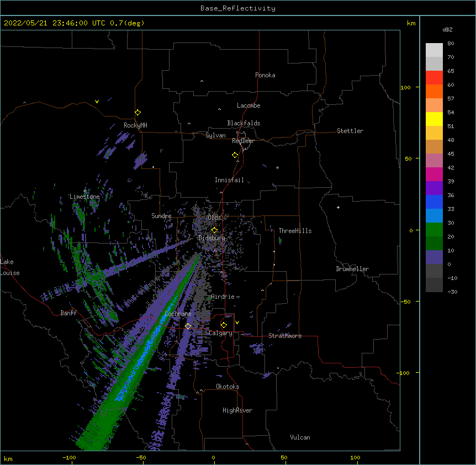Click the -50 tick on the right axis
The image size is (476, 465).
pos(405,302)
